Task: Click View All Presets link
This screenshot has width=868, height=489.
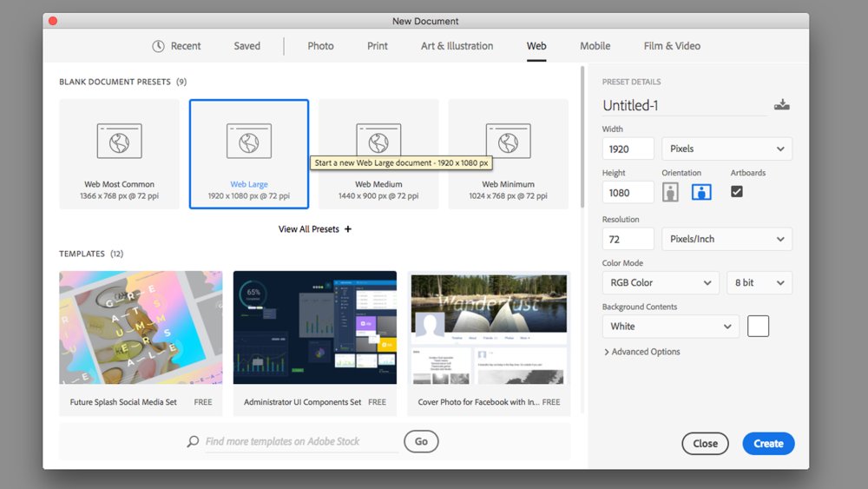Action: pyautogui.click(x=308, y=228)
